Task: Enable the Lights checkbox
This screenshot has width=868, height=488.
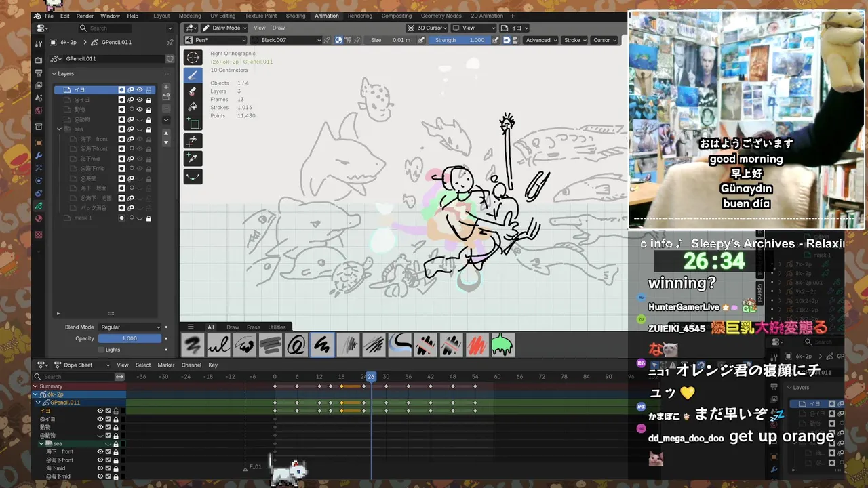Action: click(101, 350)
